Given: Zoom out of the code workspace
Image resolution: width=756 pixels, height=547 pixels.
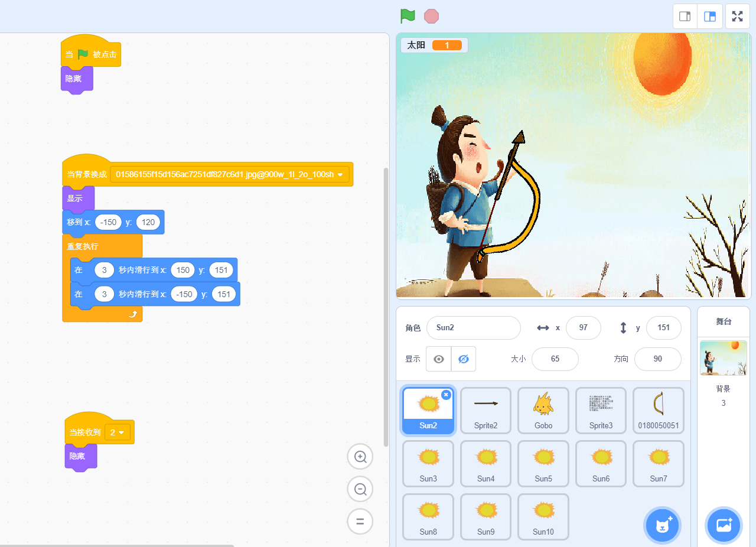Looking at the screenshot, I should coord(360,489).
